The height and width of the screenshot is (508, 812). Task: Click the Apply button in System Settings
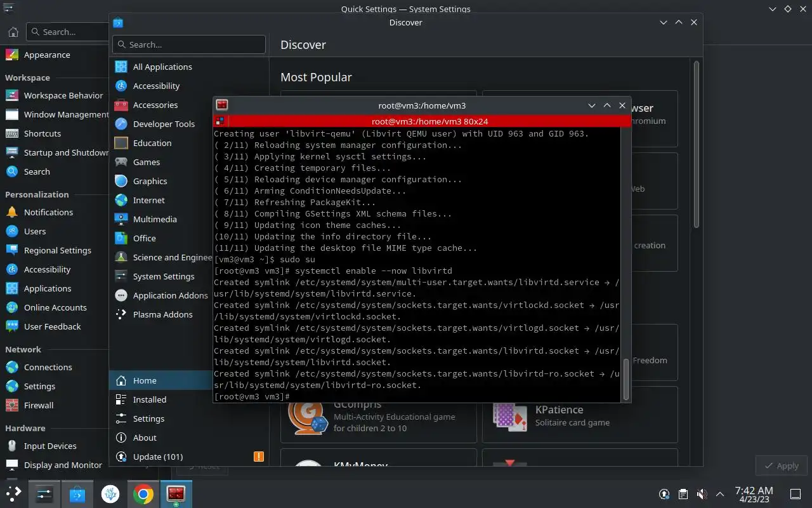tap(781, 465)
